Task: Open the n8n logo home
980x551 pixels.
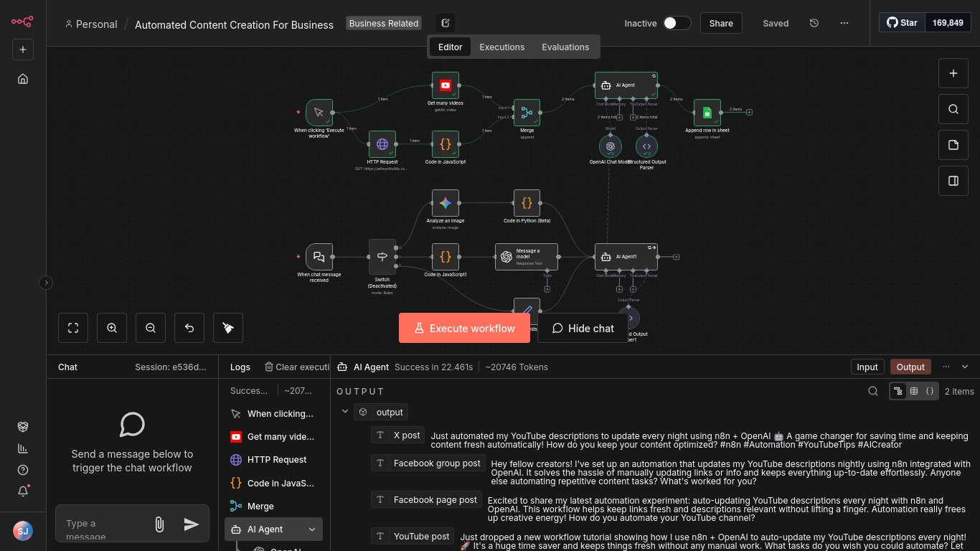Action: [22, 22]
